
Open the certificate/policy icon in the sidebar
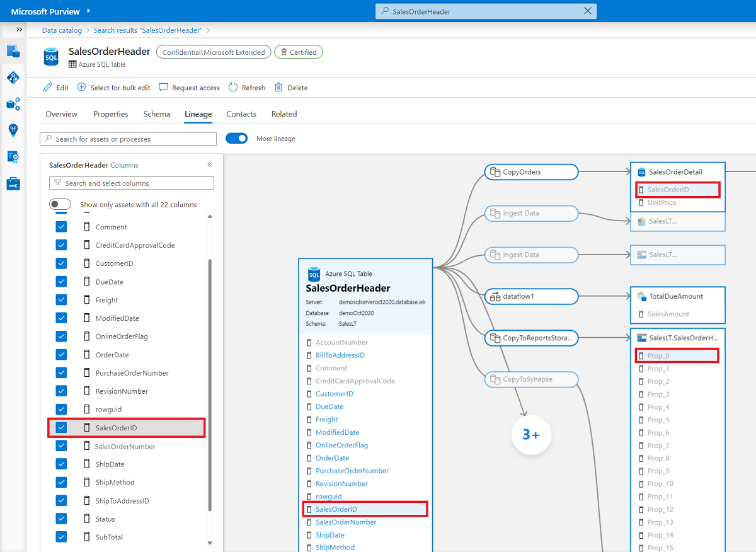(x=13, y=157)
